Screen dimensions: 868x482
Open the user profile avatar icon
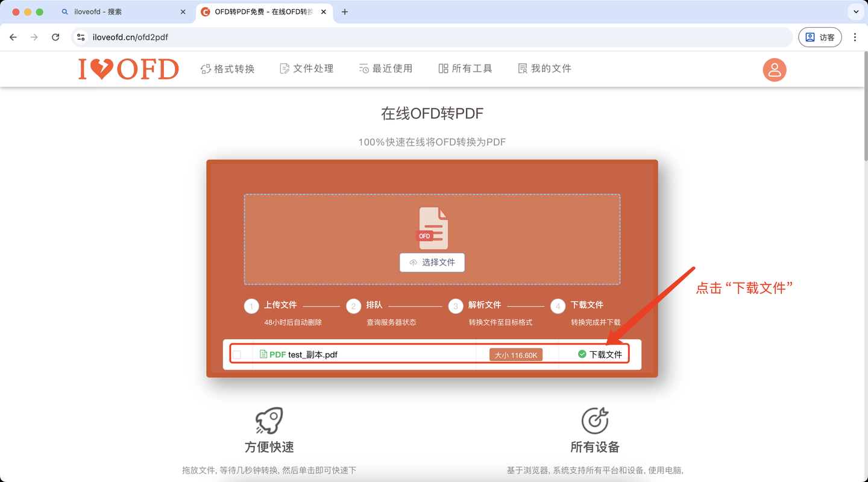click(x=774, y=70)
